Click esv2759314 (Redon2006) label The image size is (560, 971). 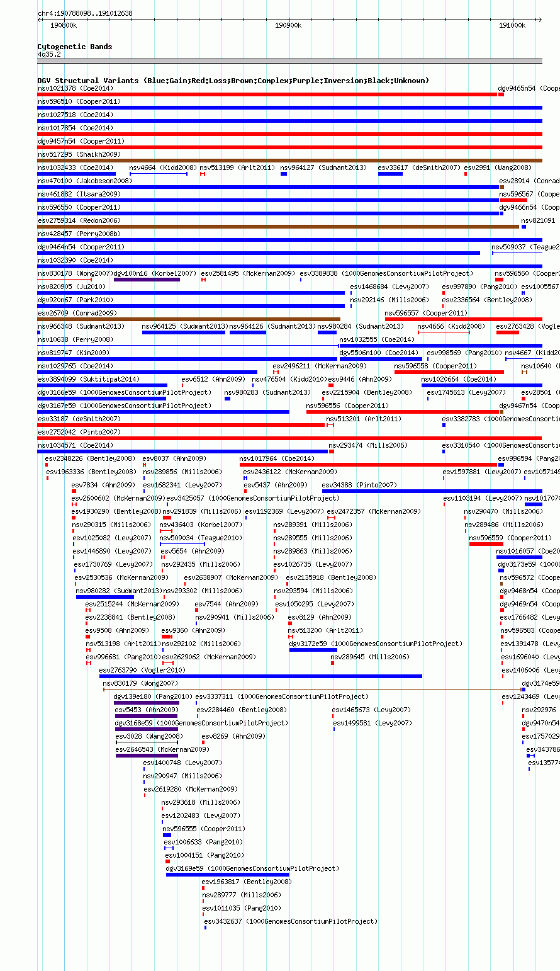(79, 220)
